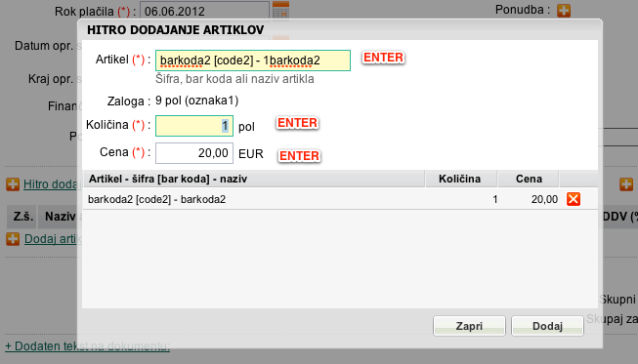Confirm items with the Dodaj button
The height and width of the screenshot is (364, 638).
pos(547,326)
